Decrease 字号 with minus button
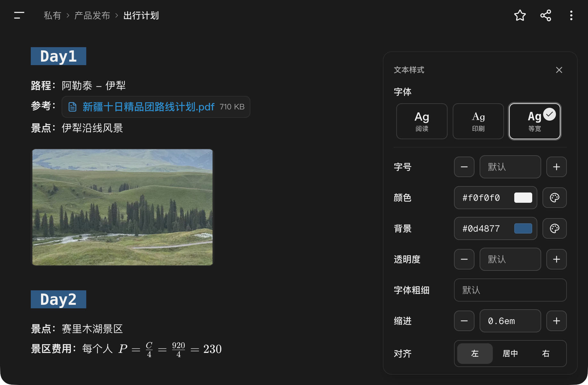The height and width of the screenshot is (385, 588). pos(464,167)
